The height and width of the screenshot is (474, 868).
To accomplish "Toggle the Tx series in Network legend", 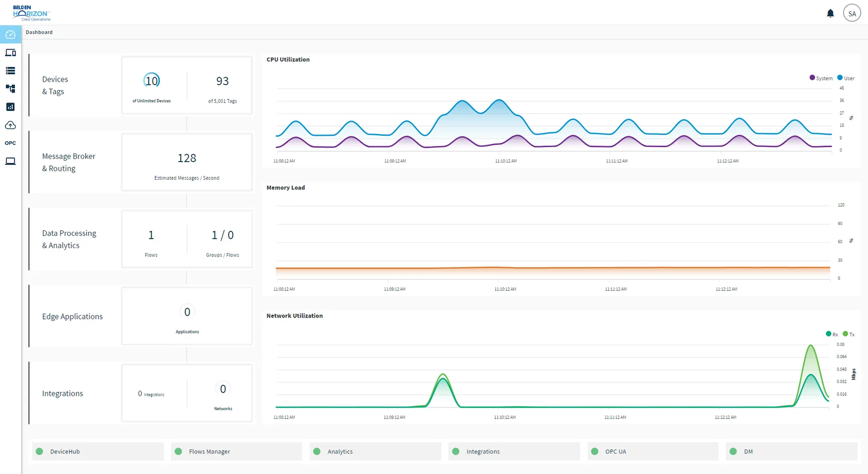I will point(849,334).
